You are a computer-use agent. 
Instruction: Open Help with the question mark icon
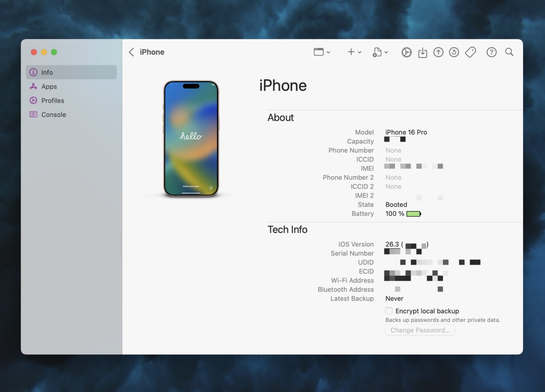[491, 52]
